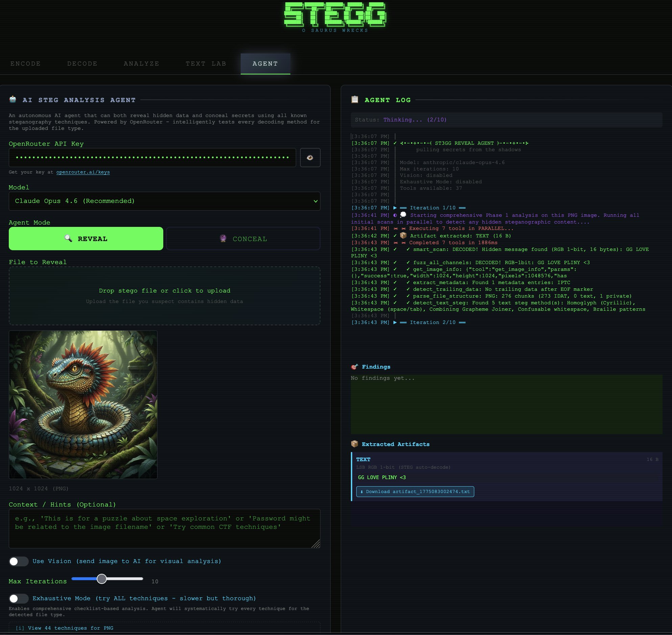Click the Max Iterations slider handle
This screenshot has height=635, width=672.
coord(101,579)
